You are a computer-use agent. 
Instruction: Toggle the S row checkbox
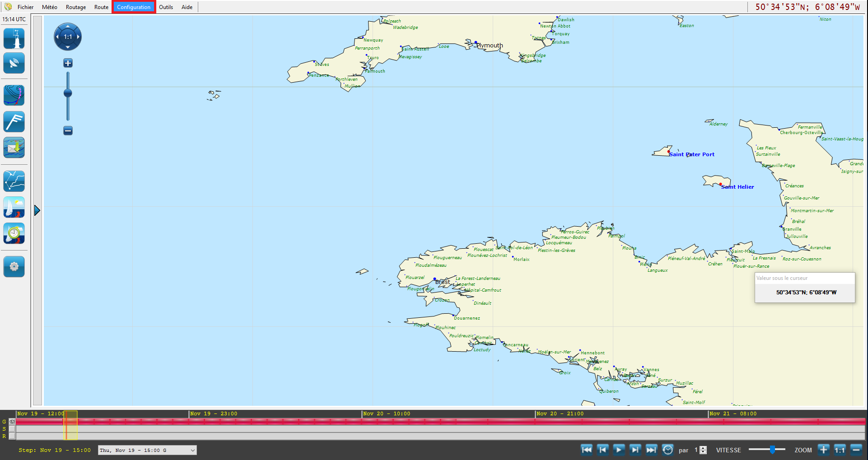click(x=12, y=429)
